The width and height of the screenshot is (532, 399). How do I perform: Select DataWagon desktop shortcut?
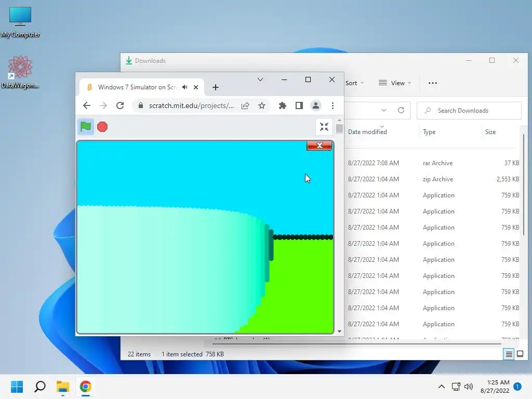pos(20,72)
